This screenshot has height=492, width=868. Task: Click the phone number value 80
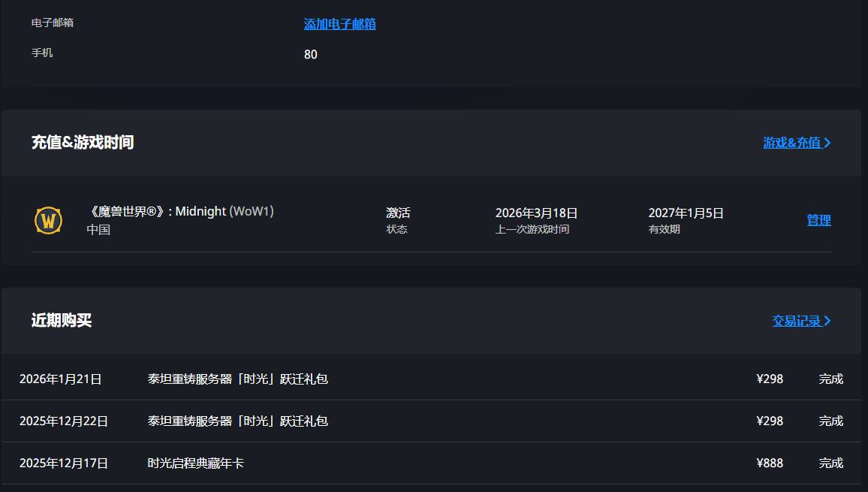311,54
